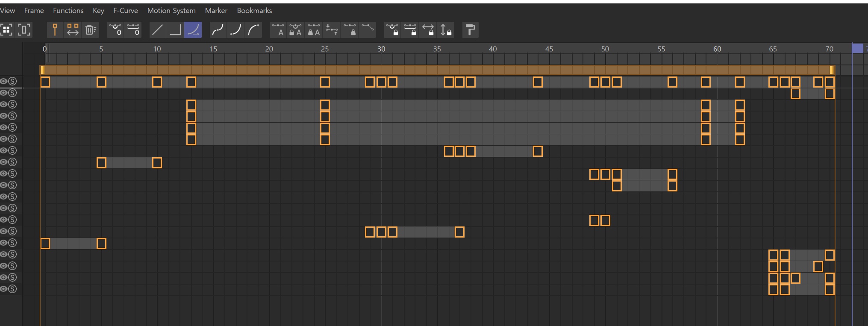Open the View menu

[7, 11]
